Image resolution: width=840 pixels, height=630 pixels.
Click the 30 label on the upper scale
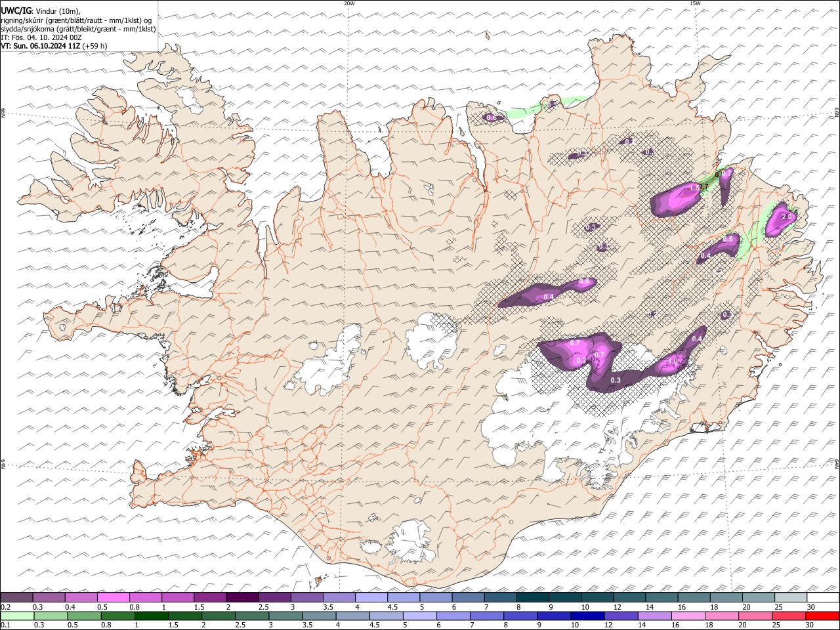(811, 607)
